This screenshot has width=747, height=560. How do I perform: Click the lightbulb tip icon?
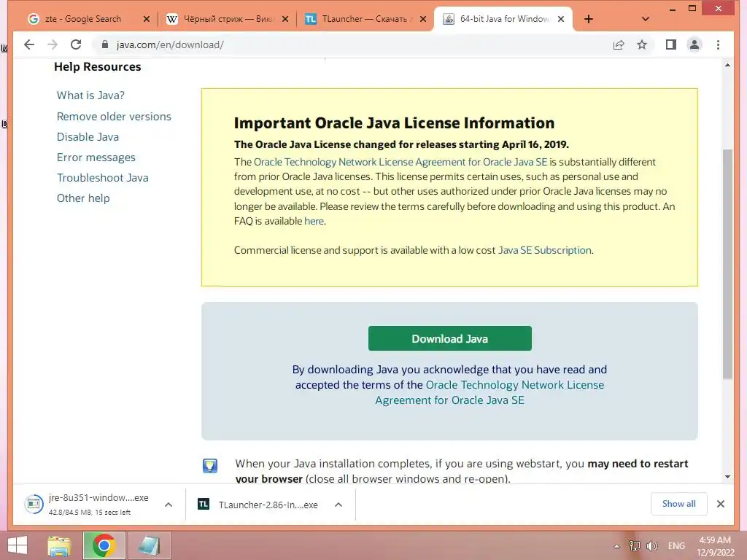[210, 465]
